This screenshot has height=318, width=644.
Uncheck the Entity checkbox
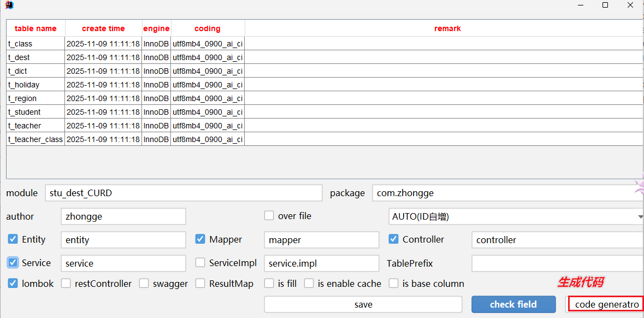[x=13, y=239]
